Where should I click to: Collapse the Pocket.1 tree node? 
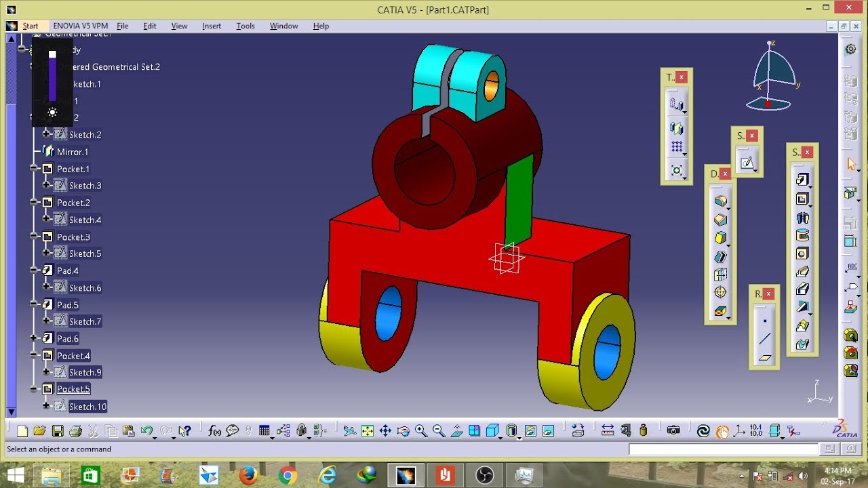tap(34, 168)
